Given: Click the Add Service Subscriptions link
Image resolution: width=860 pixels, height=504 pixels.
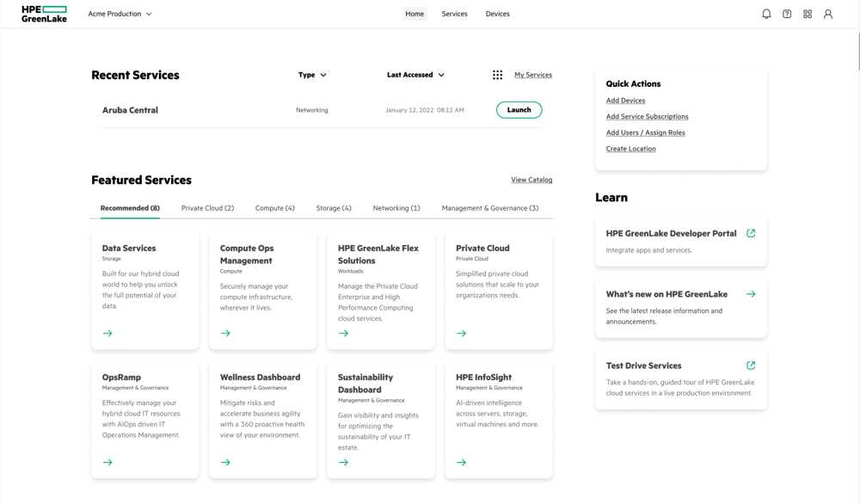Looking at the screenshot, I should [647, 116].
